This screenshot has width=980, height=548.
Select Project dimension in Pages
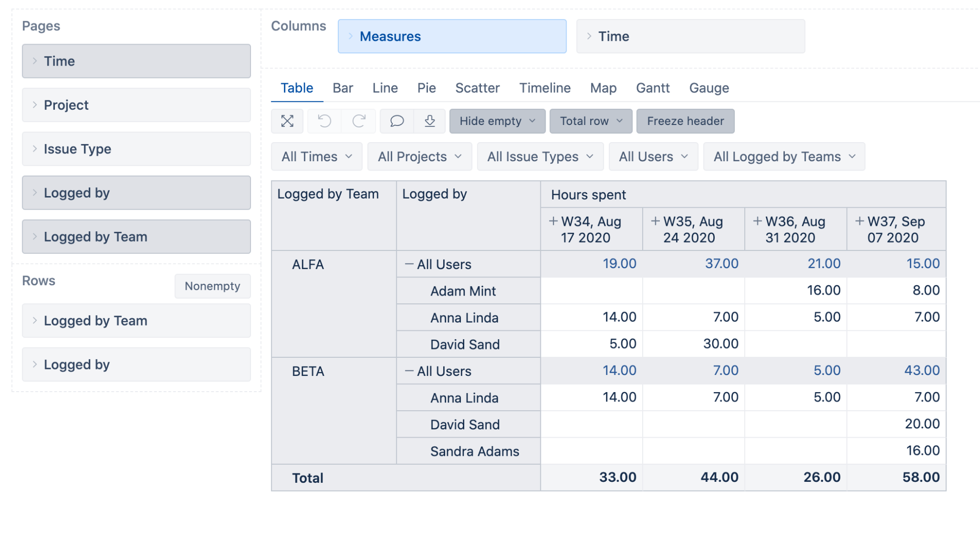pyautogui.click(x=136, y=105)
